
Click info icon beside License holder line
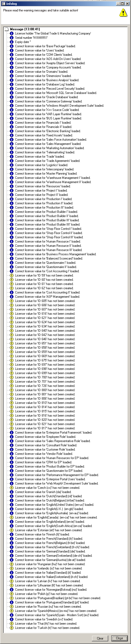point(11,33)
